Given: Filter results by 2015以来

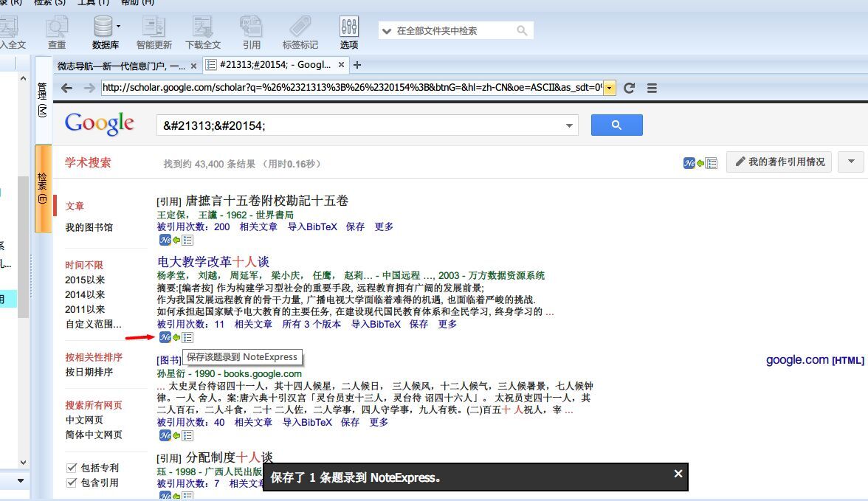Looking at the screenshot, I should pyautogui.click(x=85, y=280).
